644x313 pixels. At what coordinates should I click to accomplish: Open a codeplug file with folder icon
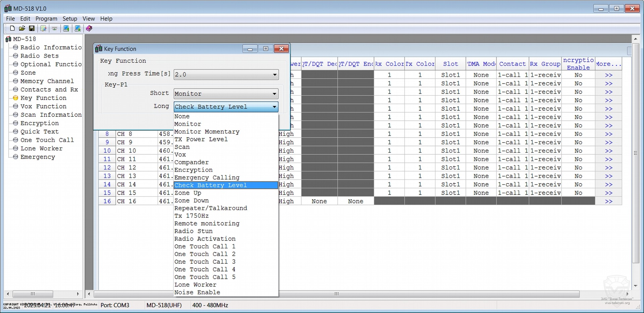(22, 29)
